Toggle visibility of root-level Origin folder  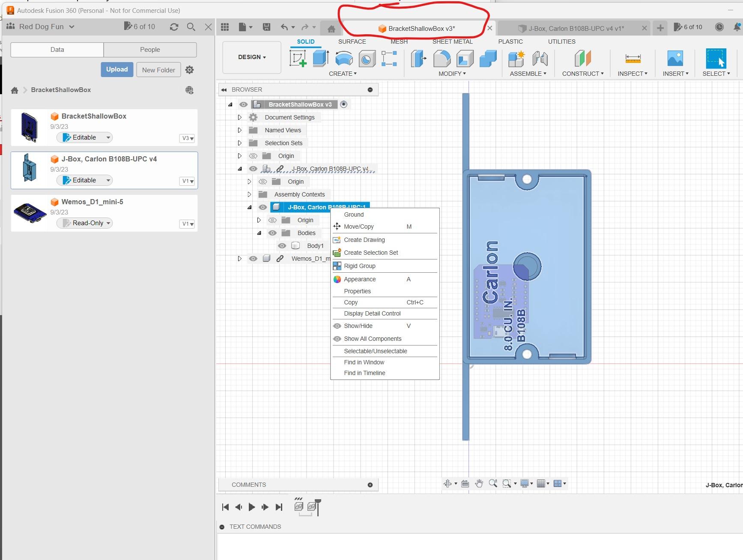click(253, 156)
